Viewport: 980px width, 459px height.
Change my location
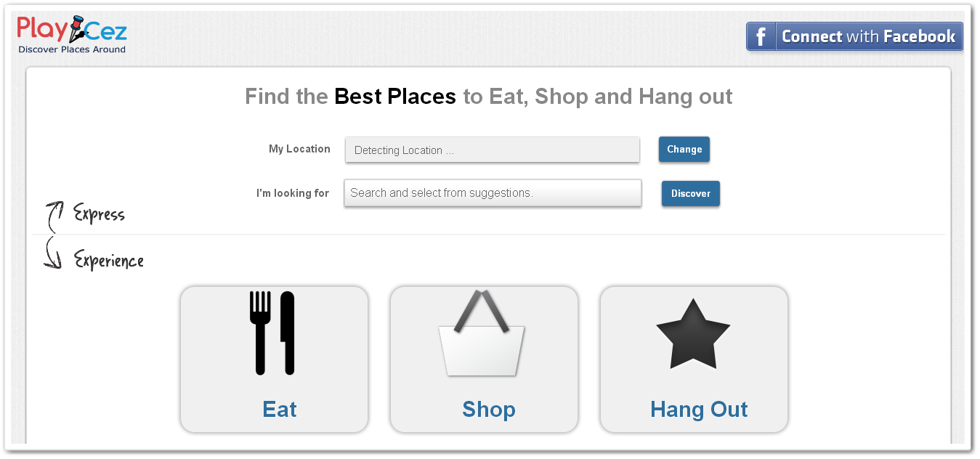tap(684, 150)
